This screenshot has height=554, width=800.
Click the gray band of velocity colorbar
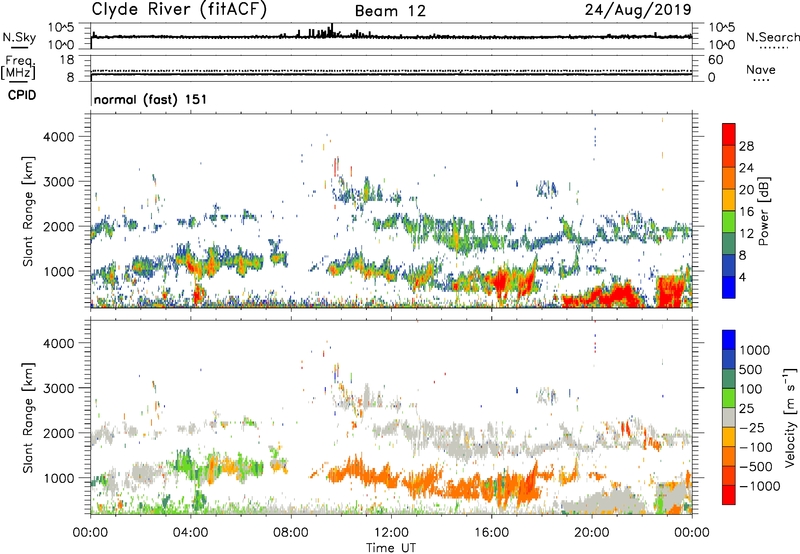point(729,417)
